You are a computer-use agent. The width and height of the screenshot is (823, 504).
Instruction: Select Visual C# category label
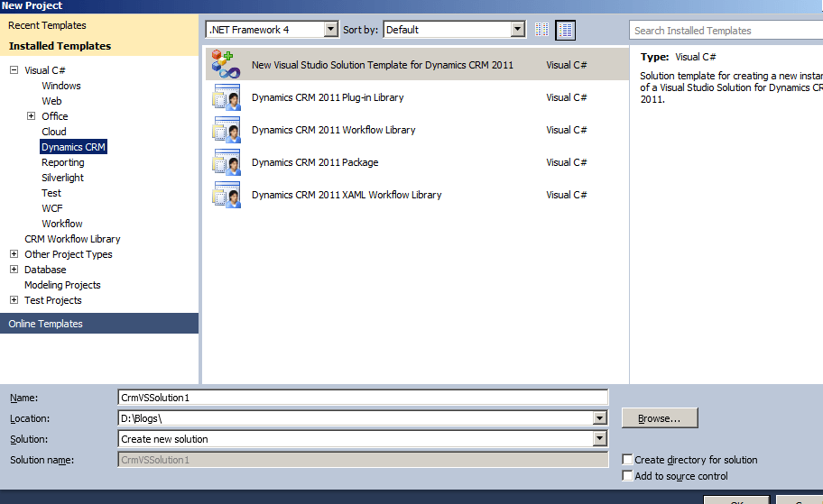[x=44, y=69]
